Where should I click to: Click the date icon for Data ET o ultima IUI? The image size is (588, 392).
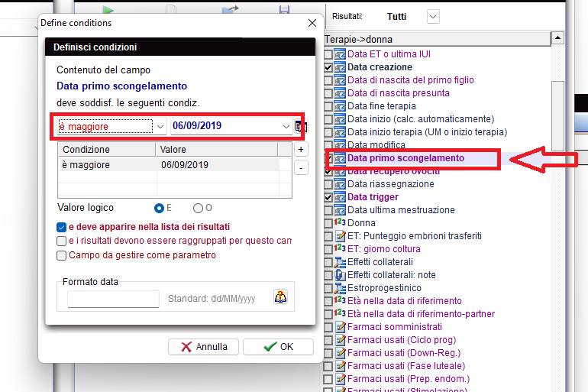[x=340, y=54]
